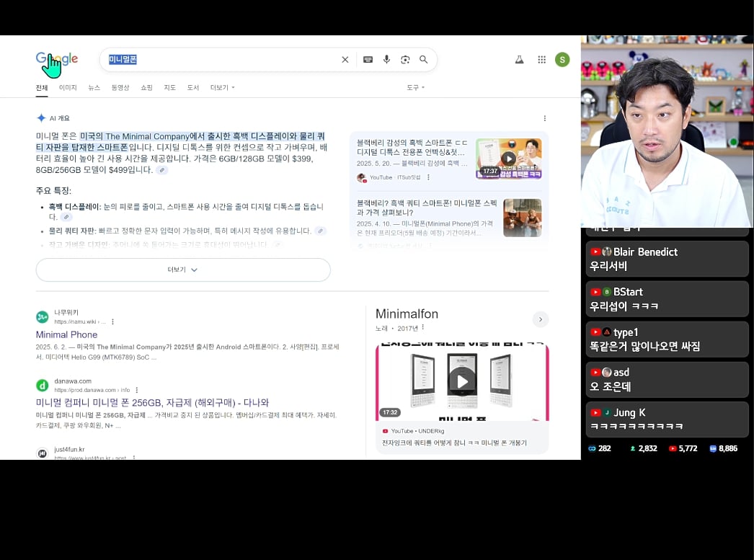Click the 2,832 viewer count

644,448
